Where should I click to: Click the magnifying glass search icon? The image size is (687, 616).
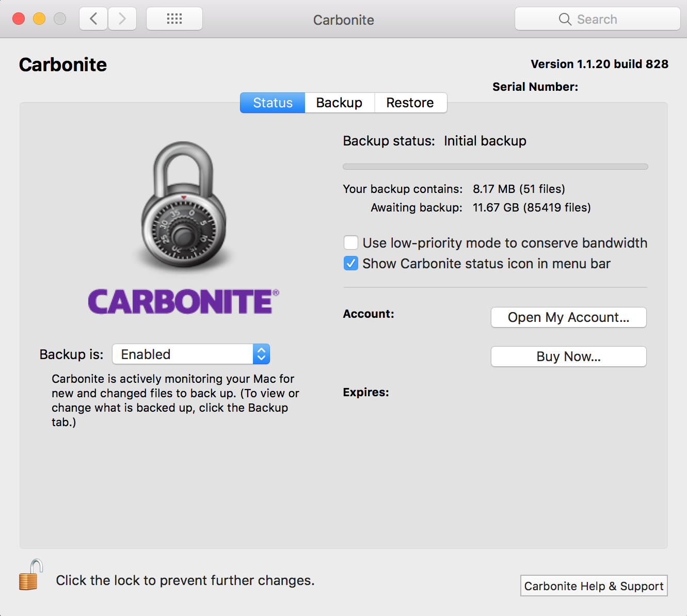click(x=565, y=20)
